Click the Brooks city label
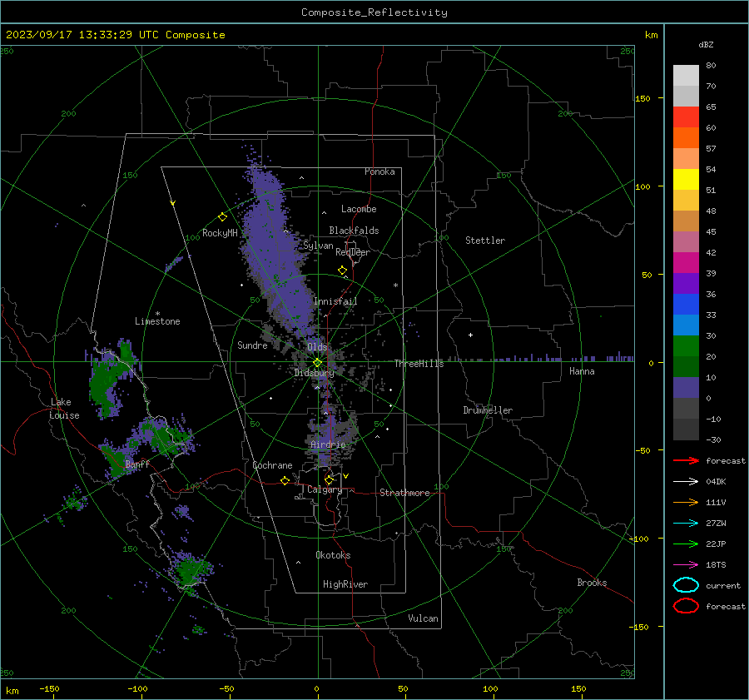The width and height of the screenshot is (749, 700). point(592,583)
